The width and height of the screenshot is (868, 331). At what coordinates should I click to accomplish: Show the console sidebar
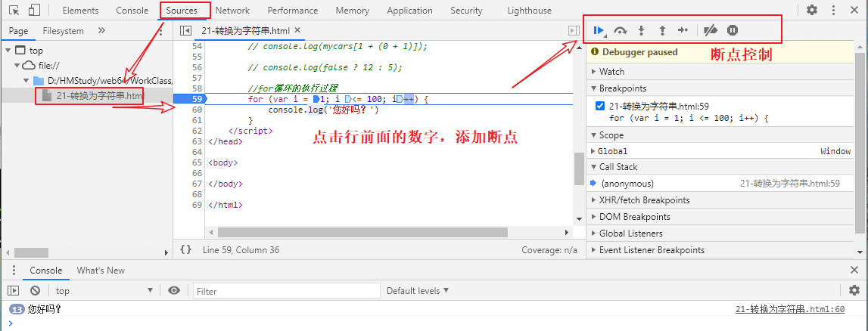click(13, 291)
